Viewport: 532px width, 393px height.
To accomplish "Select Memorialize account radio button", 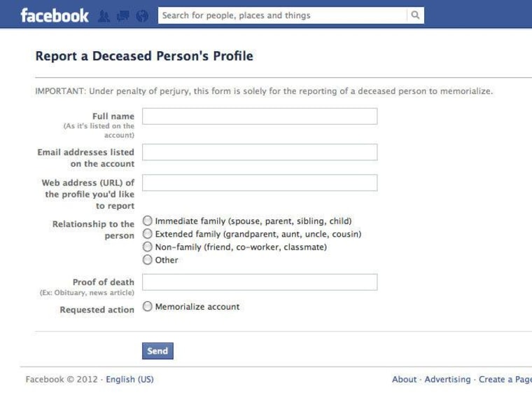I will pos(147,306).
